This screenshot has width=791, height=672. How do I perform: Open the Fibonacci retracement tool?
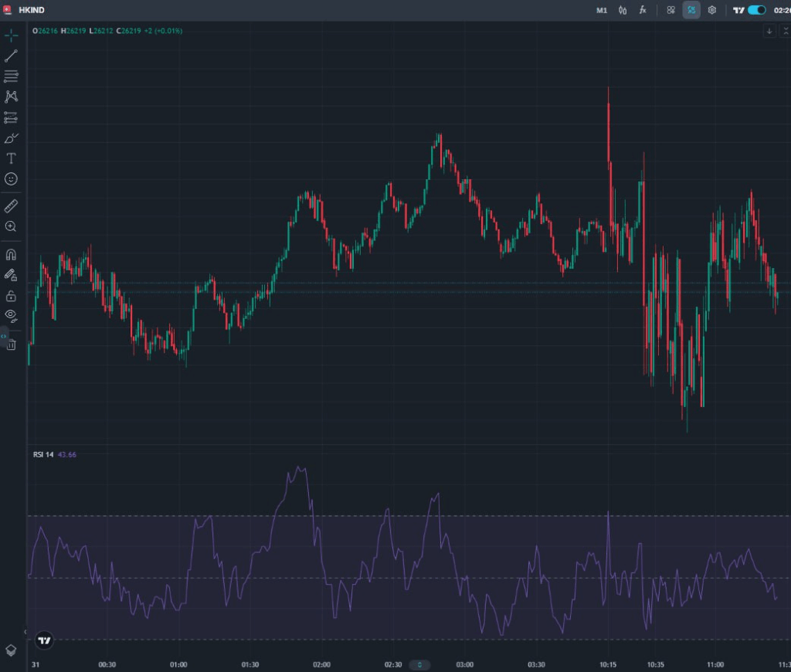click(x=11, y=76)
